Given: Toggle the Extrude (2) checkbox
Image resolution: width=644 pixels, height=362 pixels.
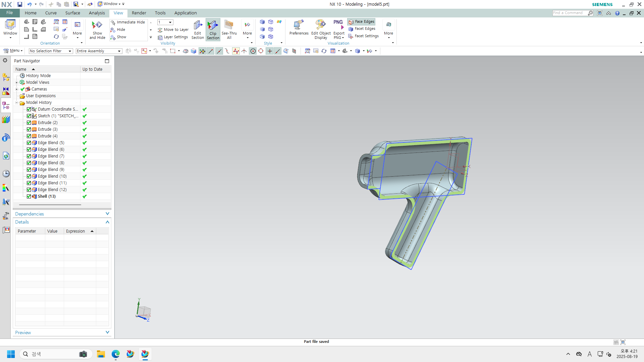Looking at the screenshot, I should (29, 123).
